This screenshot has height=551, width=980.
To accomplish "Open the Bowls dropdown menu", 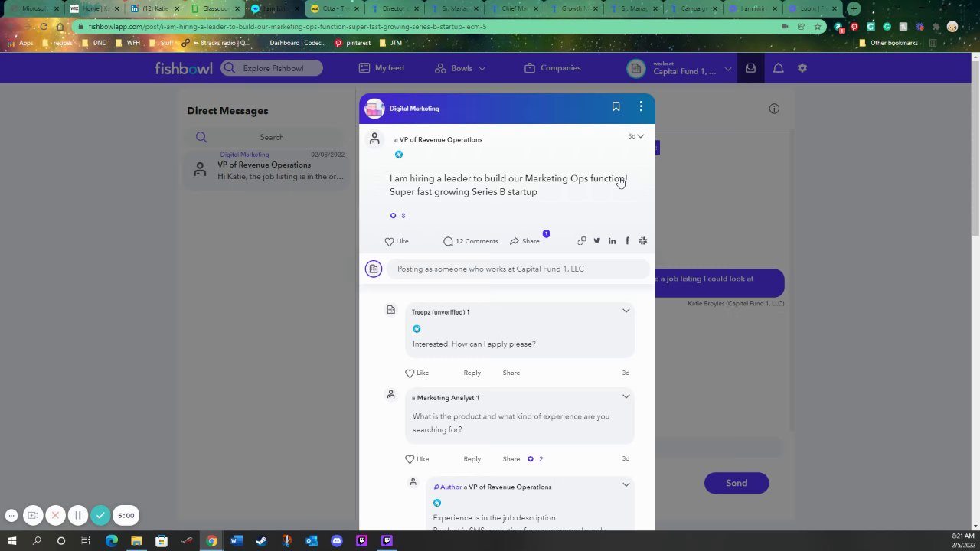I will point(460,68).
